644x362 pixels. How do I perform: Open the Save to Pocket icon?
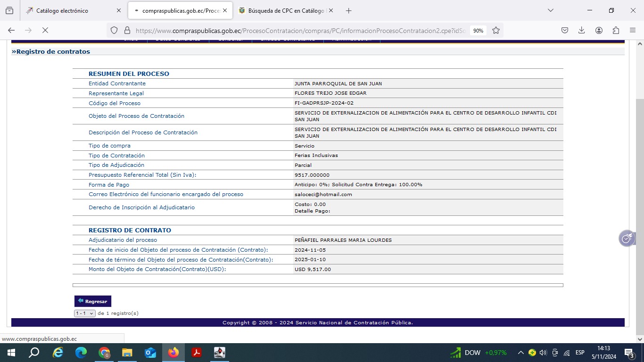(565, 30)
